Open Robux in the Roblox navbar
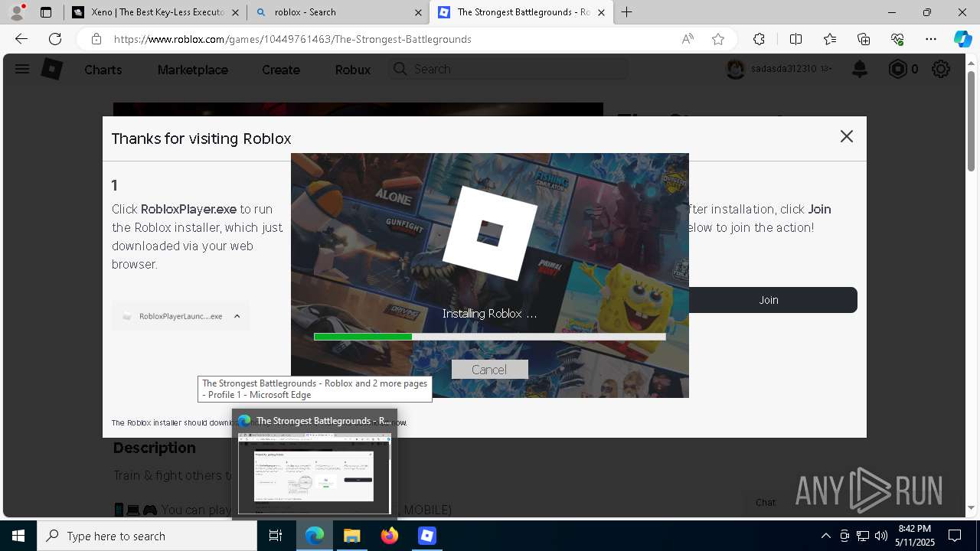 (x=352, y=70)
